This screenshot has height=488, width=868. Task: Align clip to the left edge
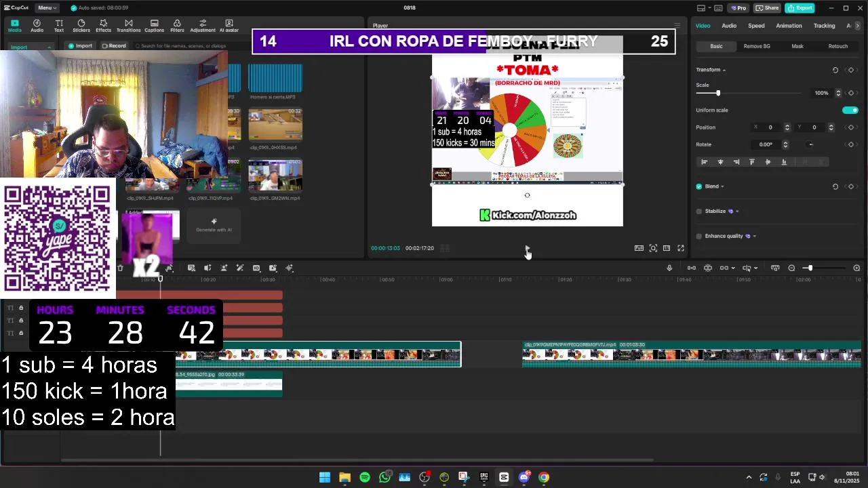click(x=704, y=162)
